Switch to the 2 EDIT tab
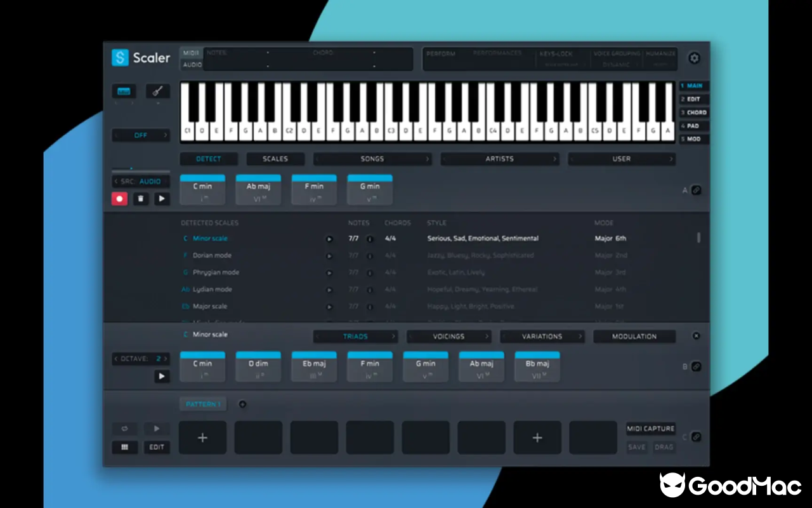 click(x=693, y=98)
